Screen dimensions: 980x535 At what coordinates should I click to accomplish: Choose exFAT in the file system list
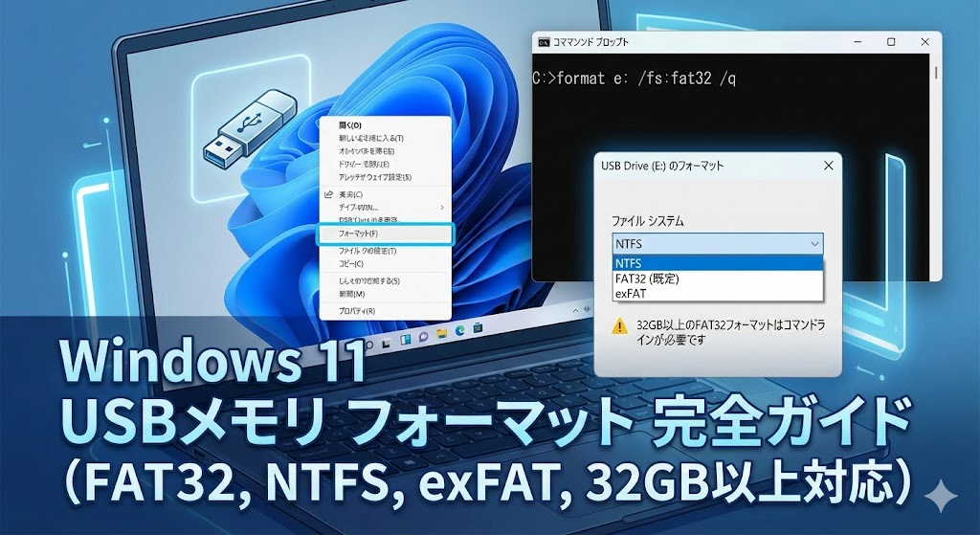[631, 293]
